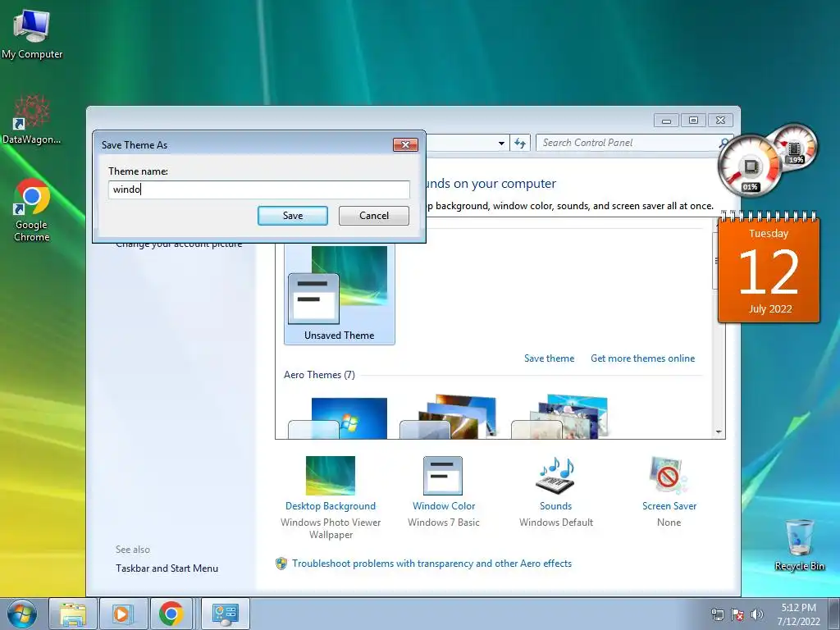The width and height of the screenshot is (840, 630).
Task: Open the My Computer desktop icon
Action: click(32, 34)
